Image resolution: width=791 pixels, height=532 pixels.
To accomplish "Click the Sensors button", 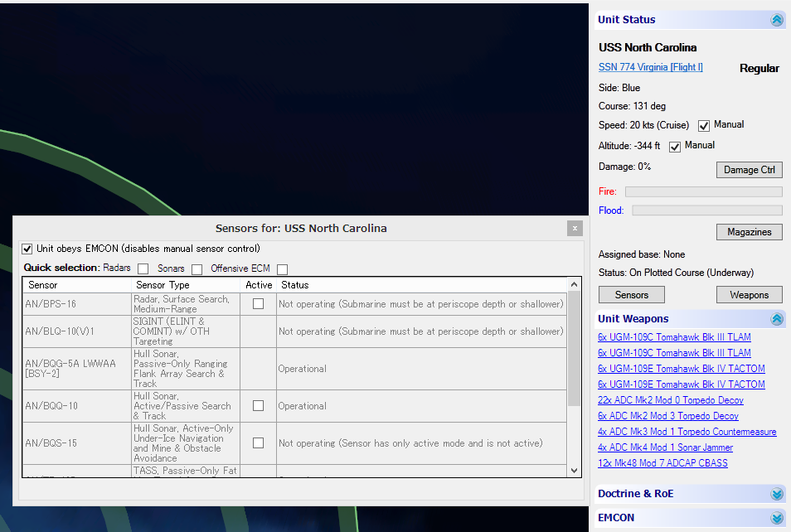I will [x=632, y=295].
